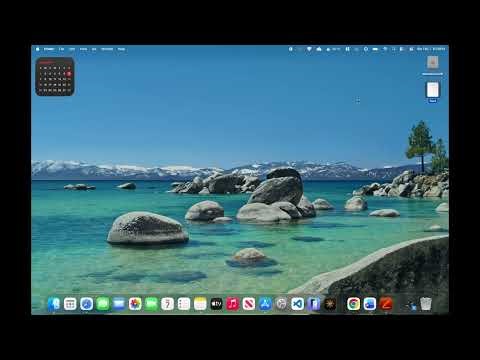Open the Edit menu
This screenshot has height=360, width=480.
tap(72, 49)
